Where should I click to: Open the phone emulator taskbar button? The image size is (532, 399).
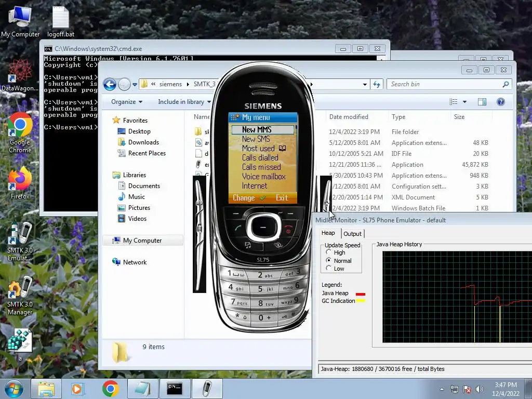click(207, 389)
